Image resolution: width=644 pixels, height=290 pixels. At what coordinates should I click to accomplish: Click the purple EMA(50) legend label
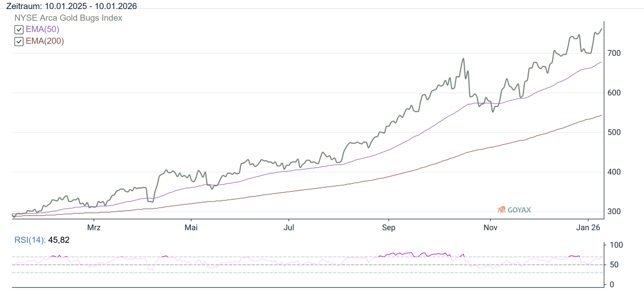pos(43,29)
